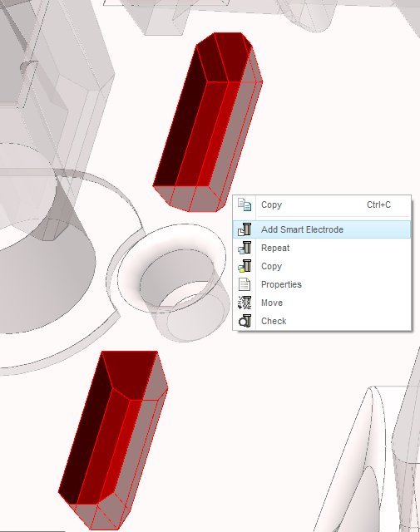Select Add Smart Electrode menu entry
The image size is (420, 532).
click(x=322, y=229)
